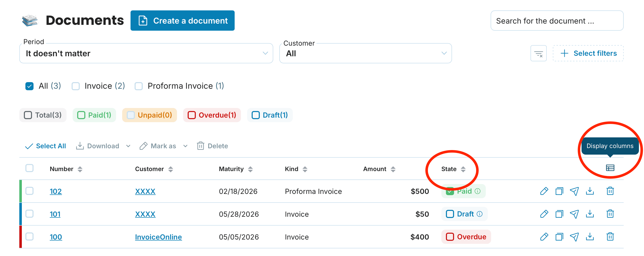This screenshot has height=256, width=644.
Task: Delete document 101 with trash icon
Action: pos(610,214)
